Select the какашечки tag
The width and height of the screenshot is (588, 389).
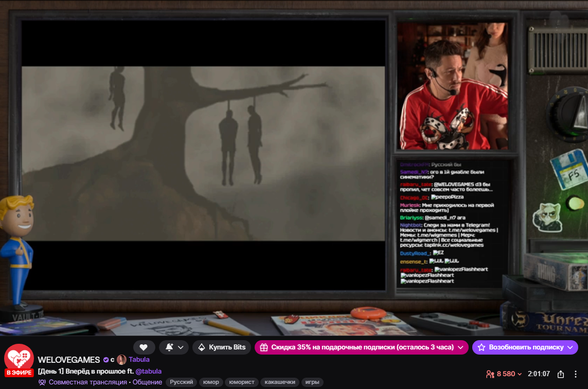point(280,382)
